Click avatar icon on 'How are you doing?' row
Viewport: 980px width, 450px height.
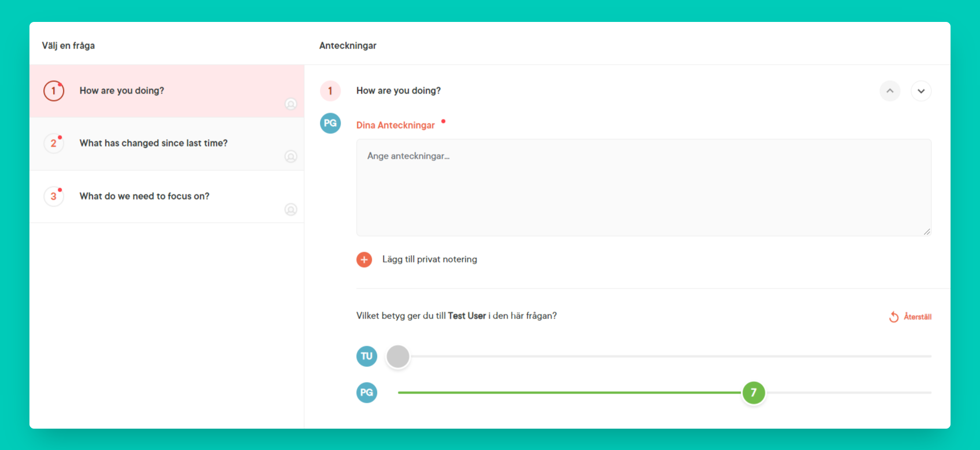[291, 104]
